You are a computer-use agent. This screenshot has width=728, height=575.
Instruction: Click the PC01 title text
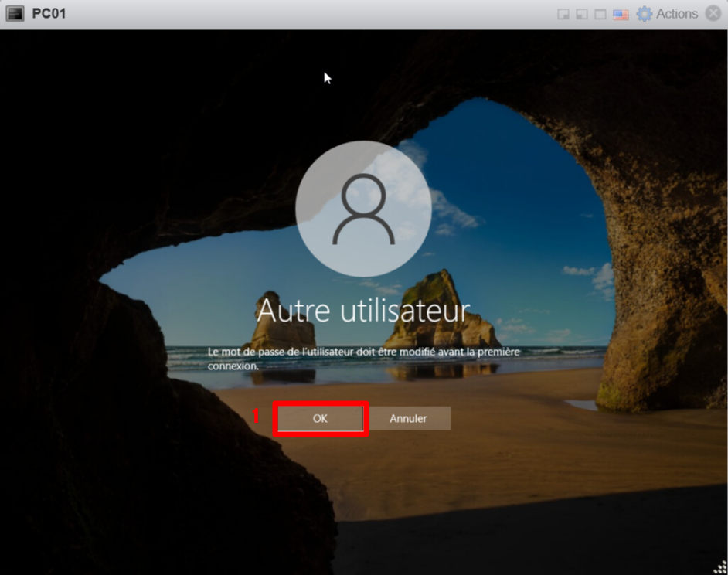49,14
